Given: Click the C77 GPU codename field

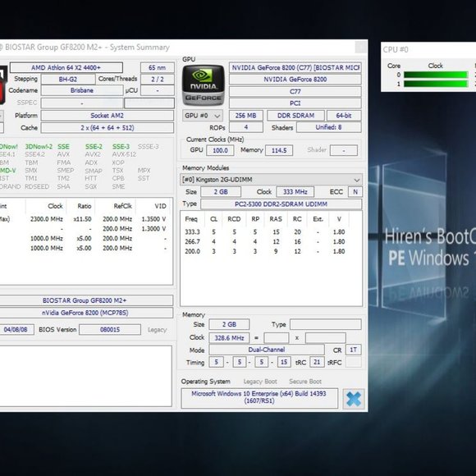Looking at the screenshot, I should [295, 91].
